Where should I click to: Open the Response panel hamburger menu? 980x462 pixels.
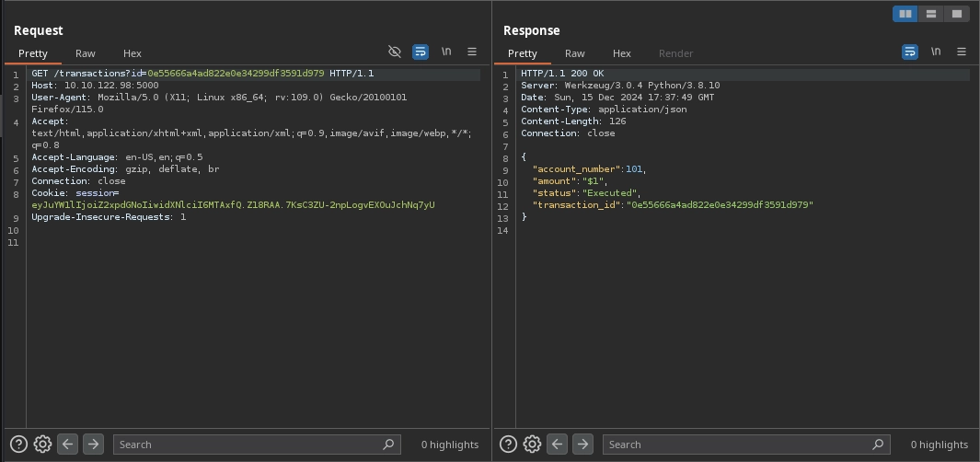[x=962, y=52]
